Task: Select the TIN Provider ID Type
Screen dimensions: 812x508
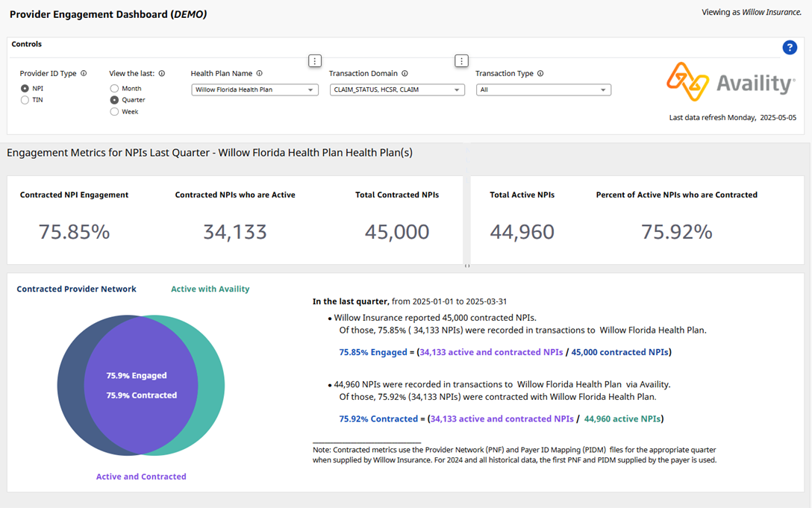Action: coord(25,99)
